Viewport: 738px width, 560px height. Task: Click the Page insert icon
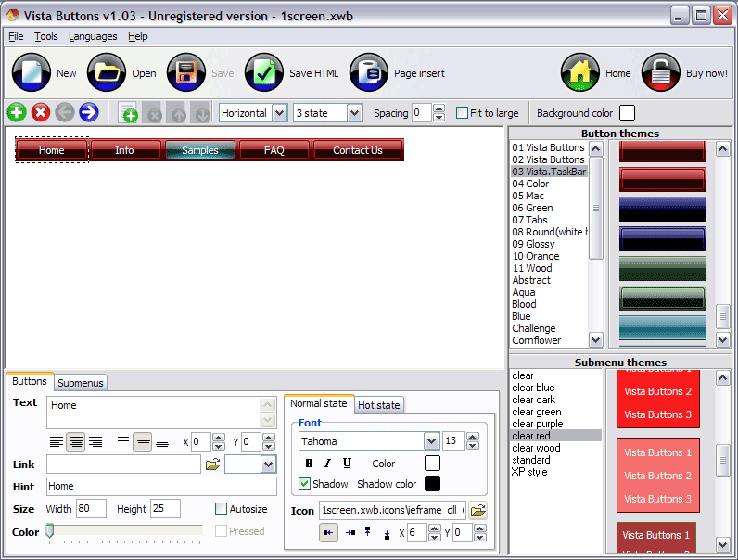369,72
